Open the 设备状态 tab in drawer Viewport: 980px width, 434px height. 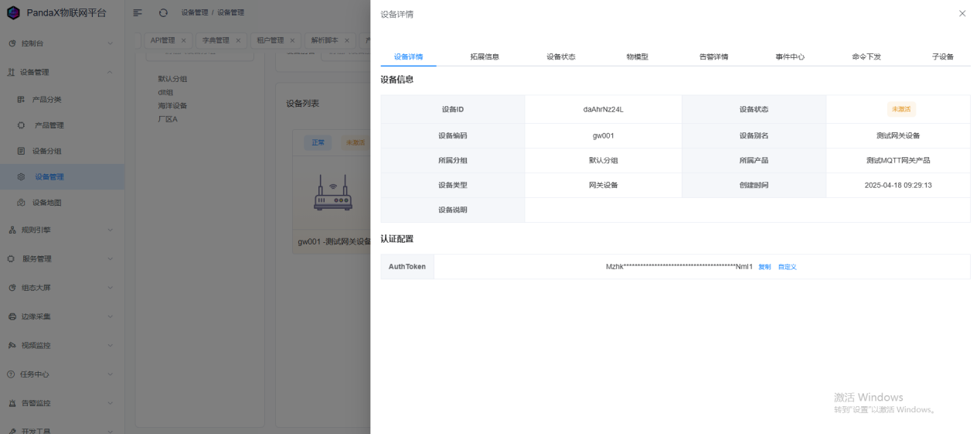561,56
